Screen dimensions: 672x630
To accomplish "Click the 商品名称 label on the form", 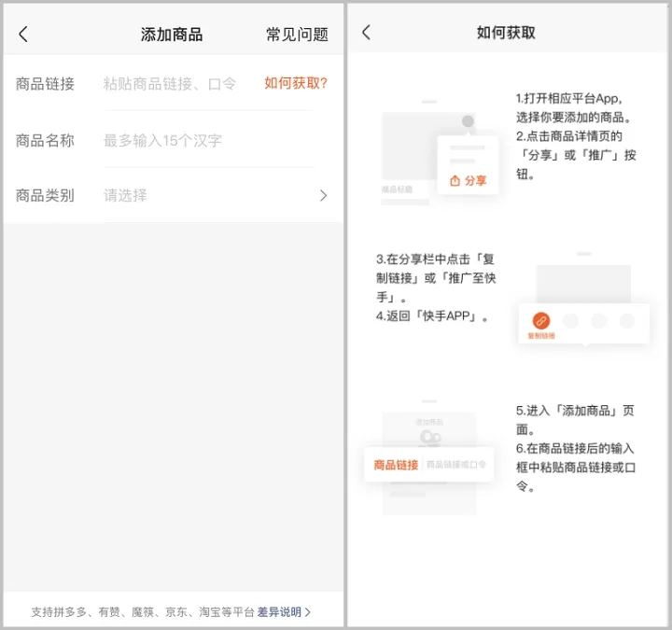I will 45,140.
